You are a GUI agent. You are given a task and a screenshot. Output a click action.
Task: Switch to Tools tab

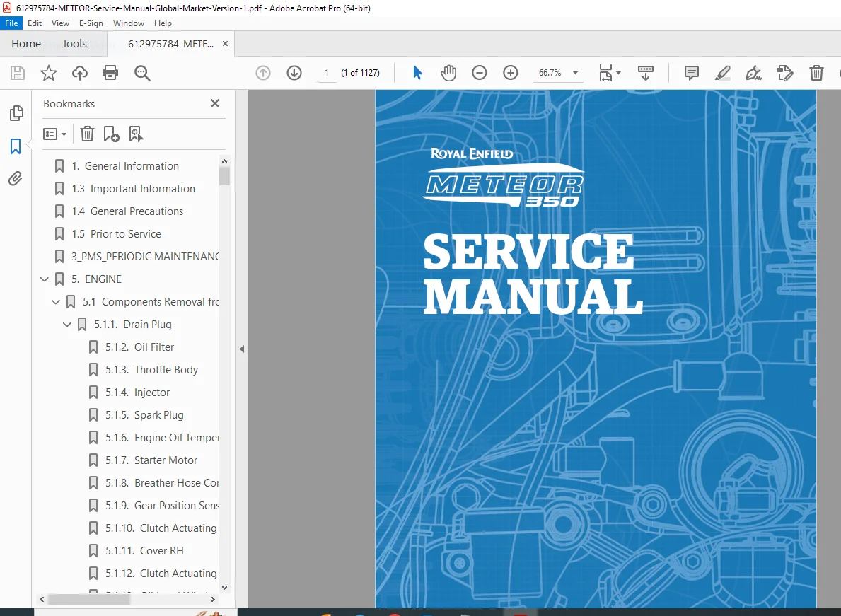(74, 43)
